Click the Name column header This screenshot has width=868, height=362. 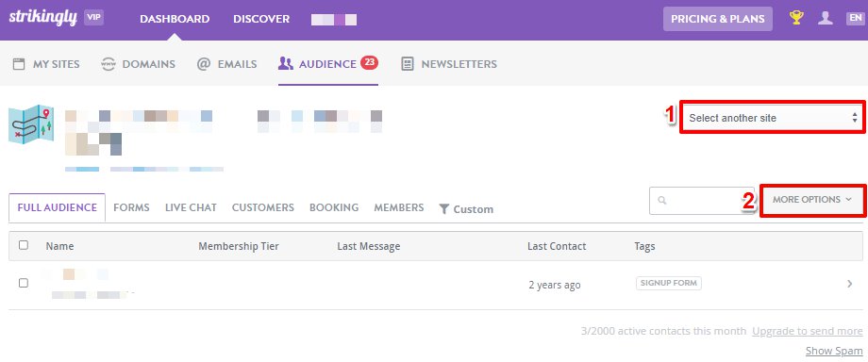[x=59, y=246]
